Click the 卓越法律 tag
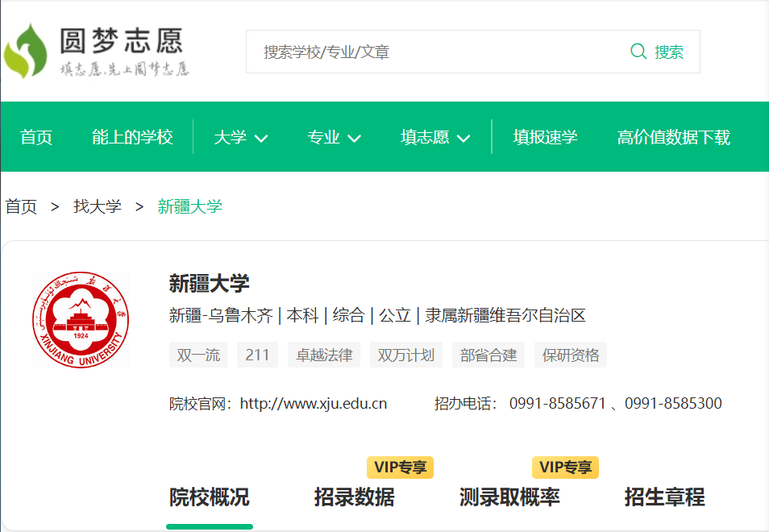The image size is (769, 532). pos(324,355)
